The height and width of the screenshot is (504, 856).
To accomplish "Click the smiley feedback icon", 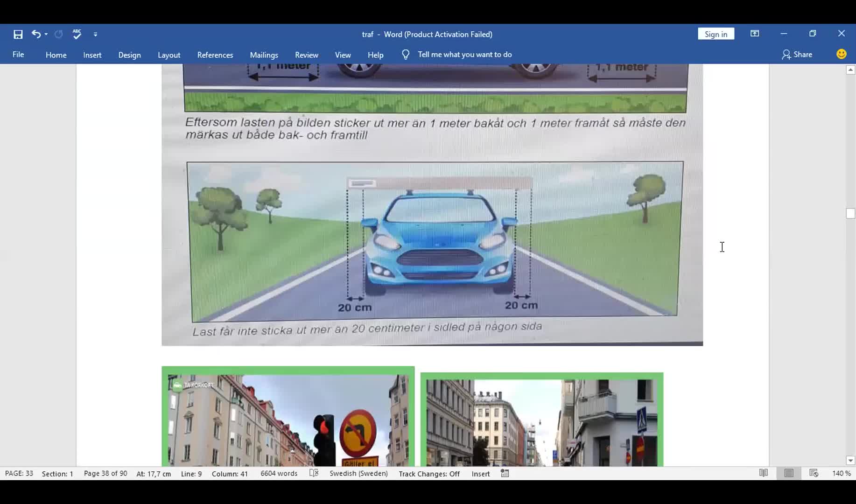I will [x=841, y=54].
